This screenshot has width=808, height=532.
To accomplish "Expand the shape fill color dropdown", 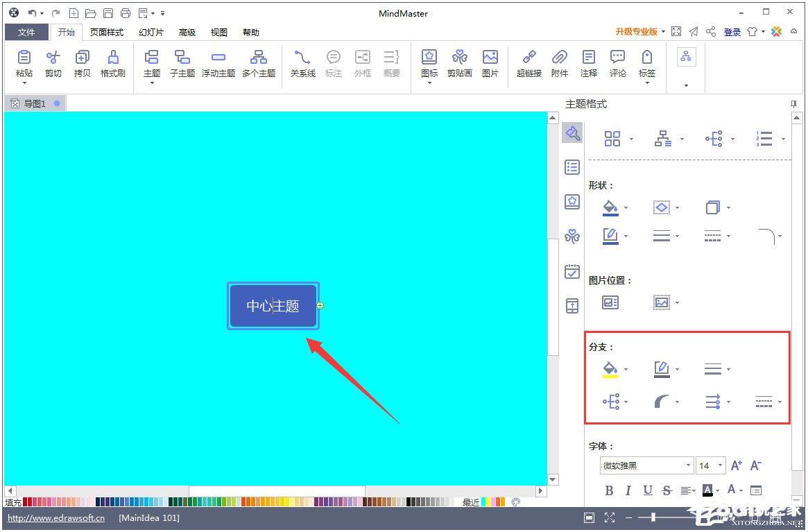I will pyautogui.click(x=626, y=208).
